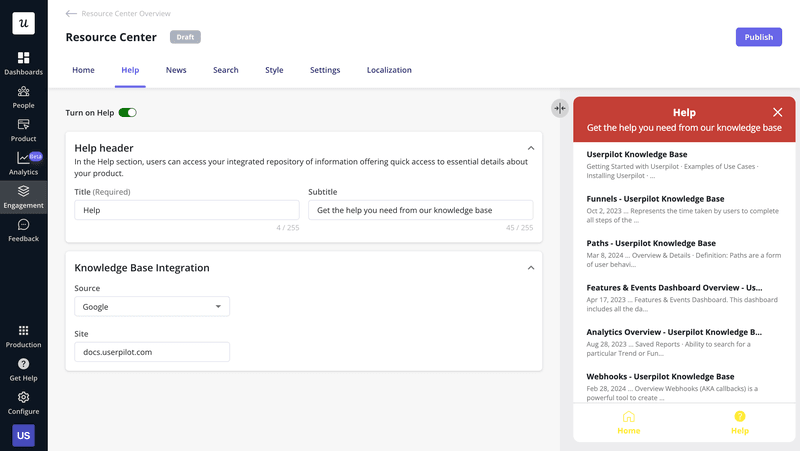Go to People section icon
Viewport: 800px width, 451px height.
[23, 96]
